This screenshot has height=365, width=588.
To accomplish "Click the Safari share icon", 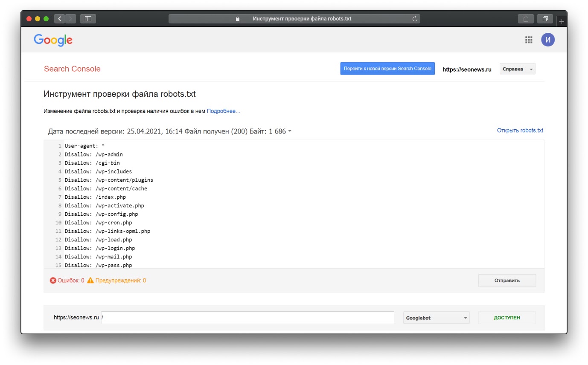I will coord(526,19).
